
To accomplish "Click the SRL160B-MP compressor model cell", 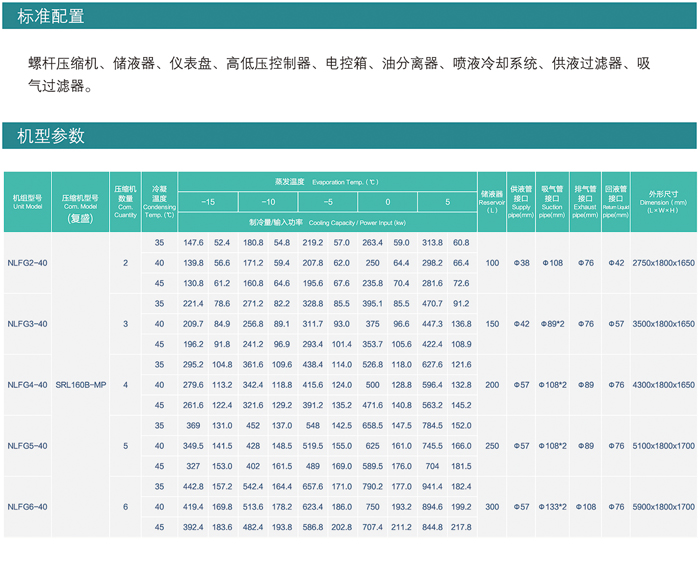I will pos(79,385).
